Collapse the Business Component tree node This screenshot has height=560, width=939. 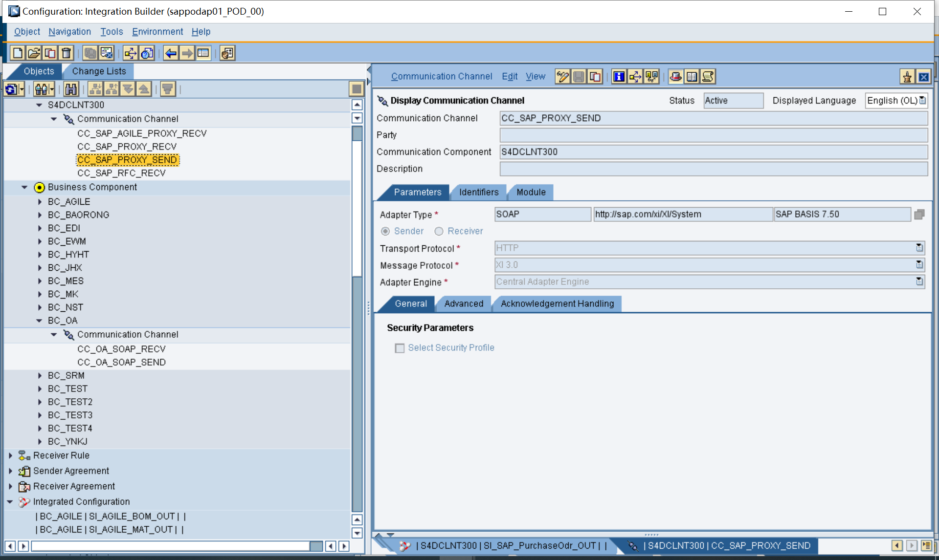coord(24,187)
